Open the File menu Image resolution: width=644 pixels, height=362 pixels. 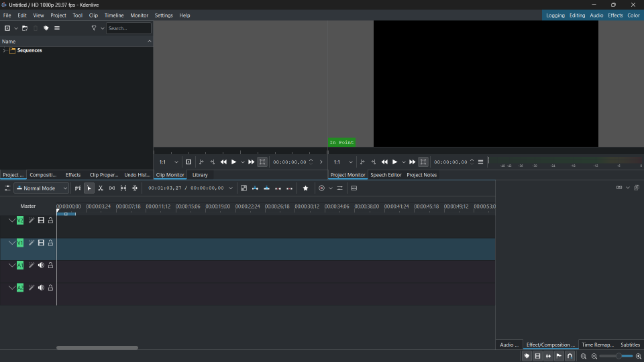[x=7, y=15]
